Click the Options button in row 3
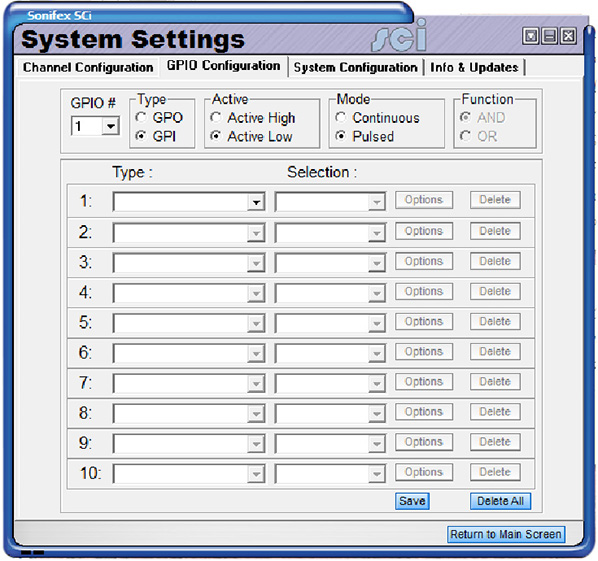598x561 pixels. pyautogui.click(x=424, y=261)
